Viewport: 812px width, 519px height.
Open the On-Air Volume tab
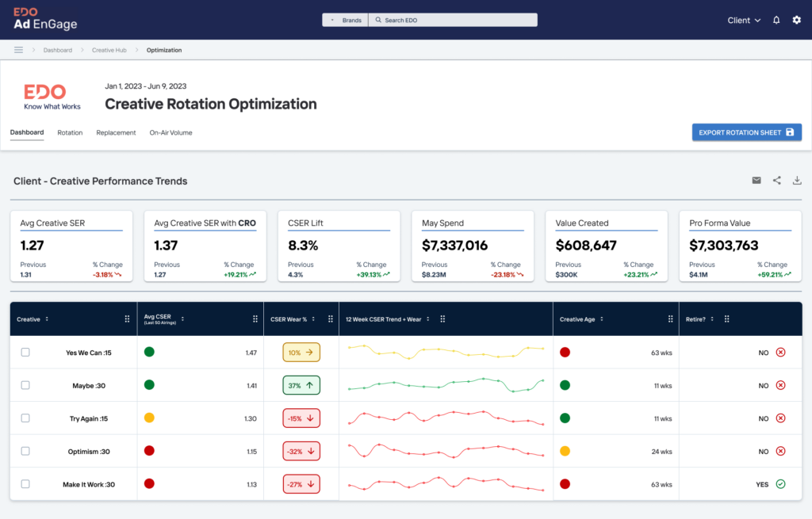(170, 132)
